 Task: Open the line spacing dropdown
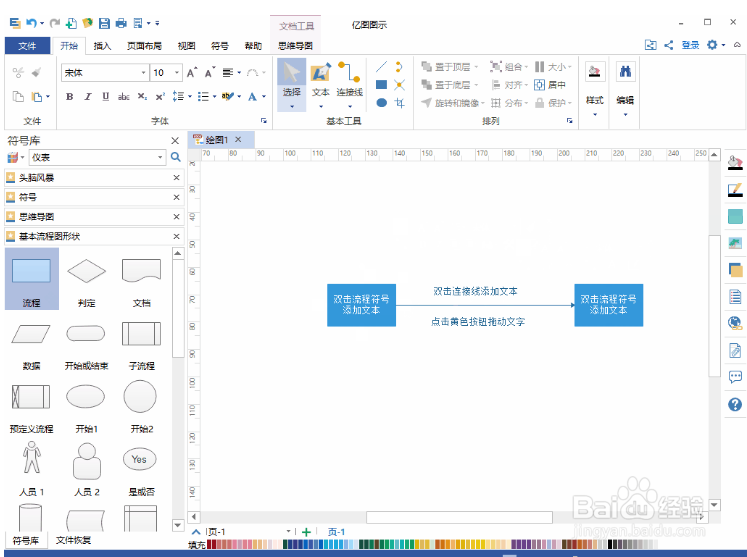coord(190,97)
